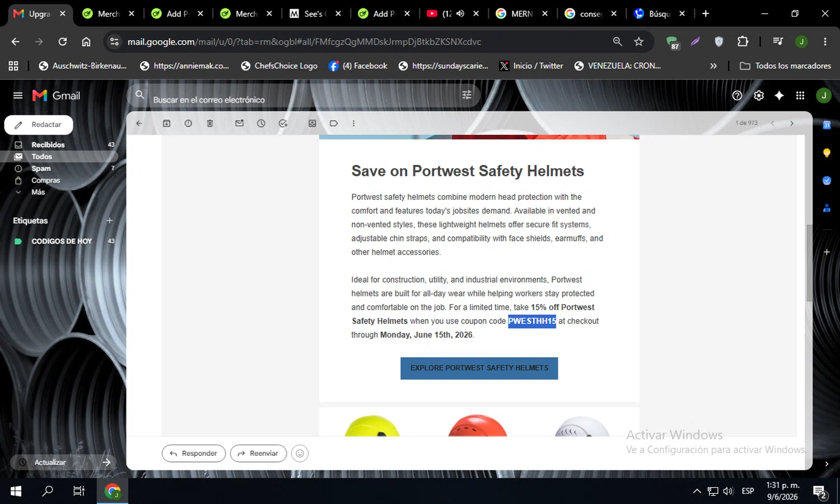Open Chrome Extensions puzzle icon
The height and width of the screenshot is (504, 840).
click(x=743, y=41)
